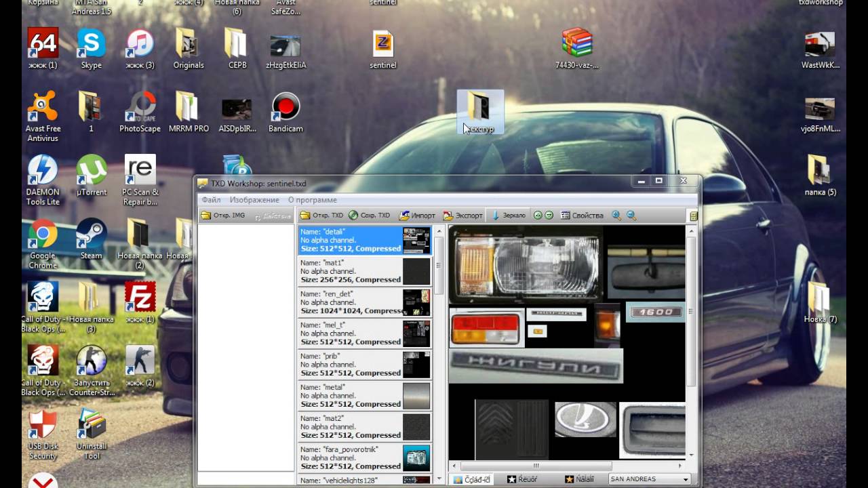Screen dimensions: 868x488
Task: Select the folder under the mouse cursor
Action: click(x=480, y=112)
